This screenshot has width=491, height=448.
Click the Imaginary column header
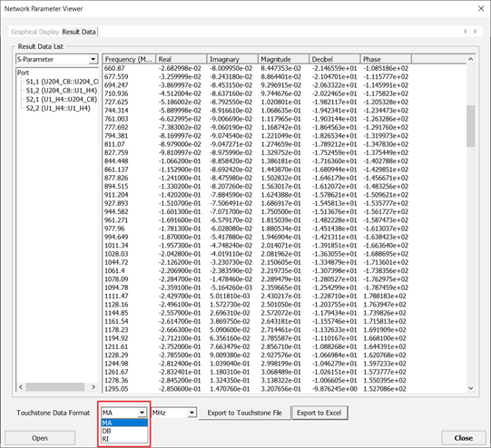tap(232, 59)
